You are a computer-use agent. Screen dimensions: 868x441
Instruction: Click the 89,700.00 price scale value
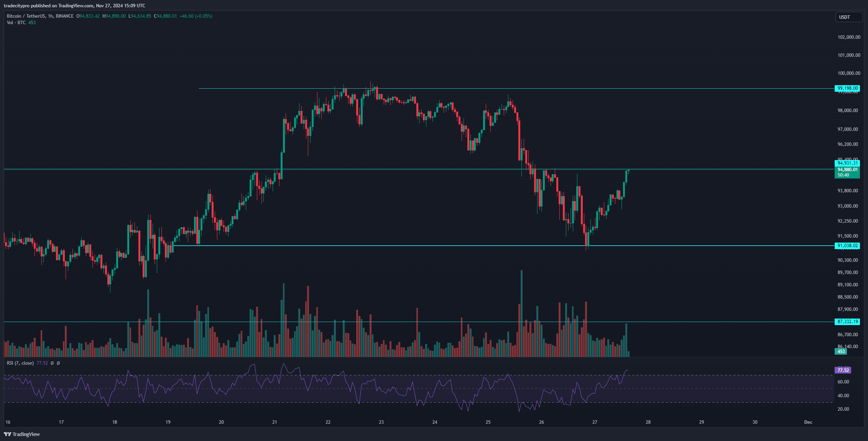[848, 273]
